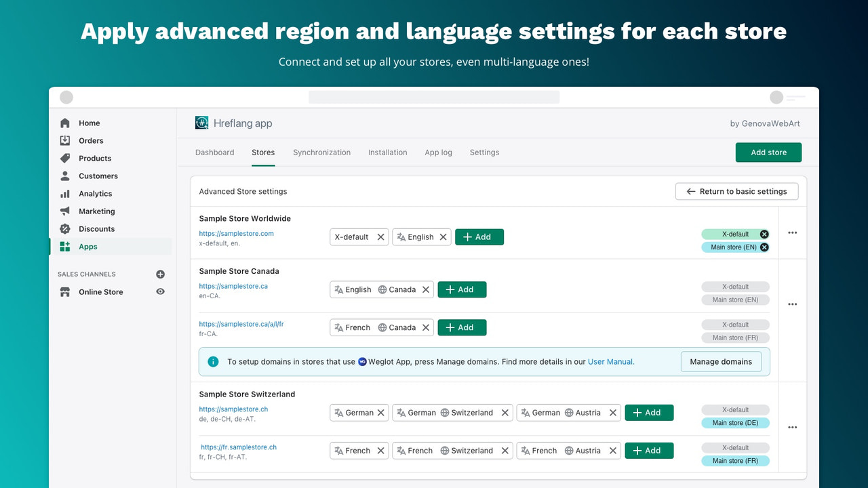Image resolution: width=868 pixels, height=488 pixels.
Task: Click the Home icon in the sidebar
Action: pyautogui.click(x=64, y=123)
